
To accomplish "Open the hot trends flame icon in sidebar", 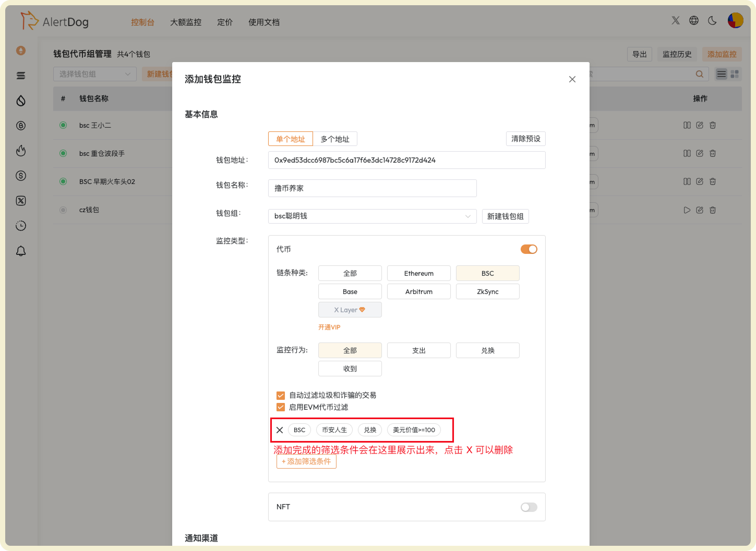I will [21, 151].
